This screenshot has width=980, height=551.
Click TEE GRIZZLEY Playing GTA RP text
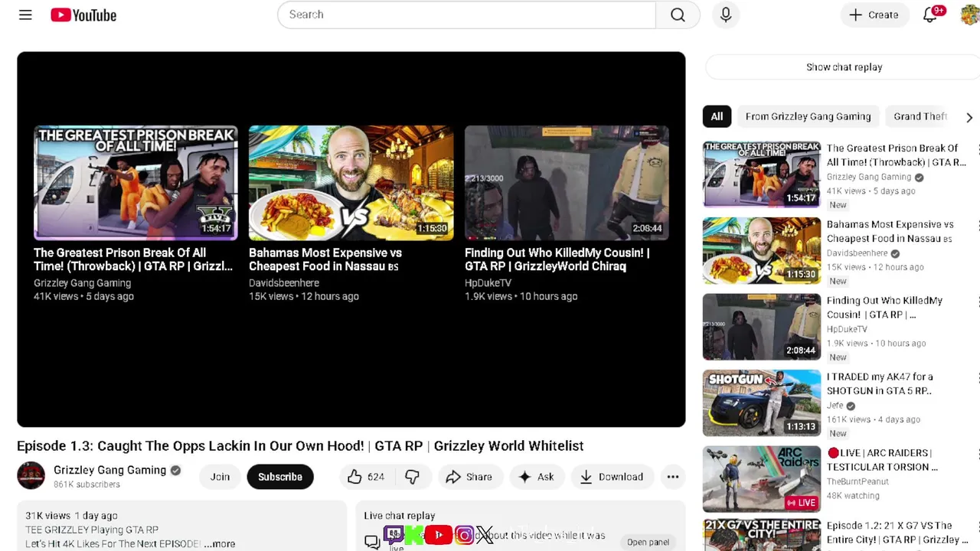click(92, 530)
